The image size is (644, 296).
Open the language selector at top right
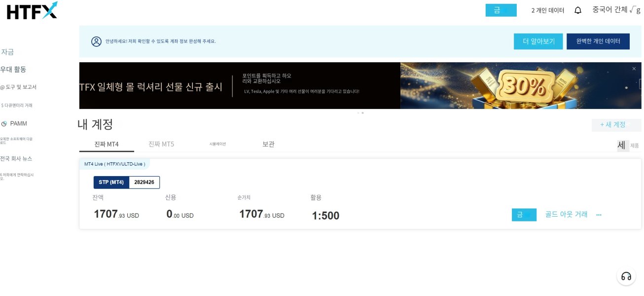click(616, 10)
